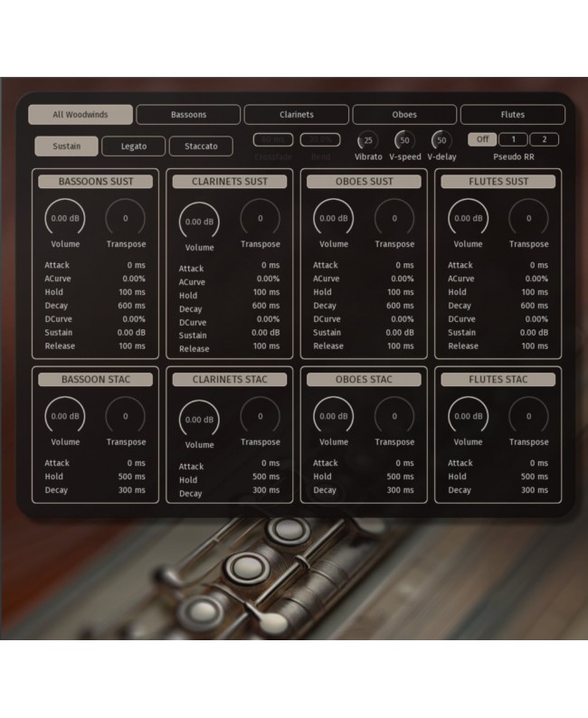Click the Bassoons Sust Volume knob
This screenshot has width=588, height=718.
coord(65,219)
